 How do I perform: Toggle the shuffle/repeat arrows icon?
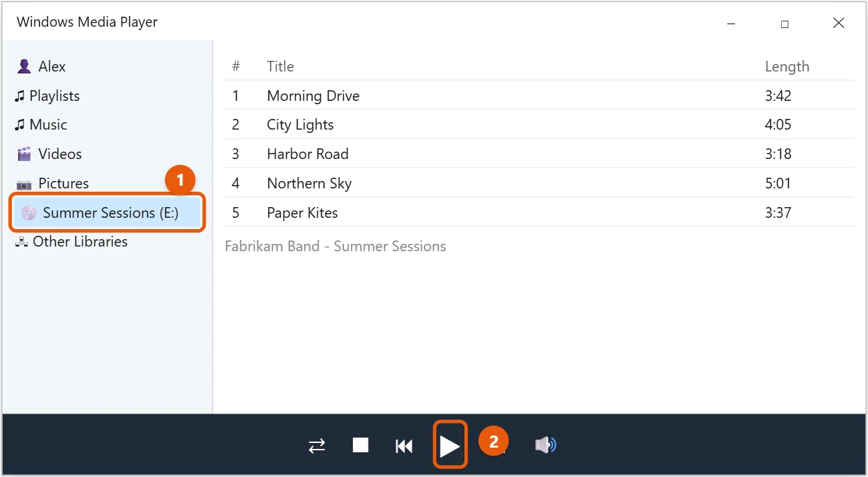click(317, 446)
